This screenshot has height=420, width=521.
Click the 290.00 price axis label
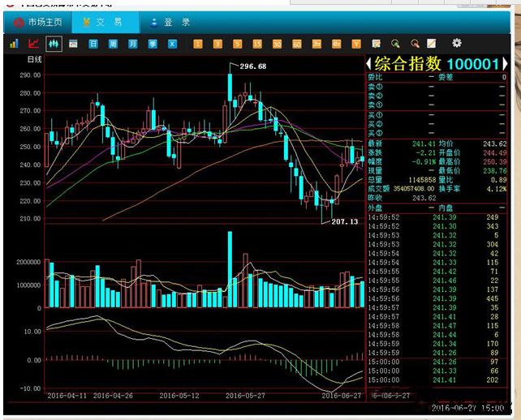tap(31, 75)
